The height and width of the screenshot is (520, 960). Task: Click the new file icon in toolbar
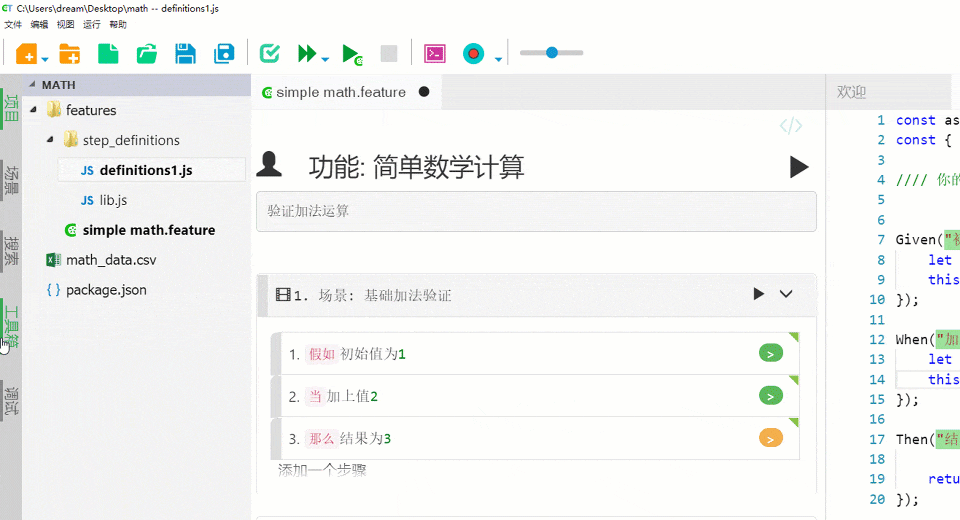point(107,54)
